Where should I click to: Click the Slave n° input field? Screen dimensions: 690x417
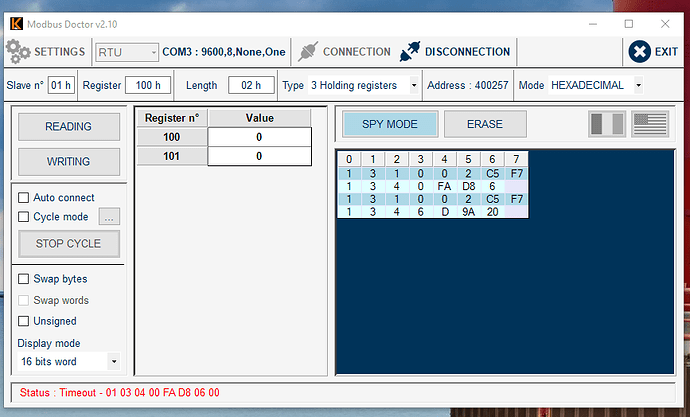click(x=61, y=85)
